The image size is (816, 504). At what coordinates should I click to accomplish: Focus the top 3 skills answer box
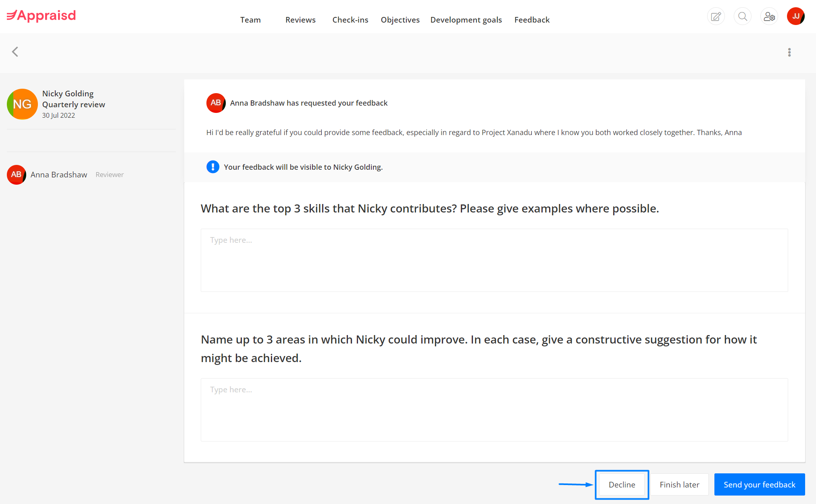click(x=494, y=260)
